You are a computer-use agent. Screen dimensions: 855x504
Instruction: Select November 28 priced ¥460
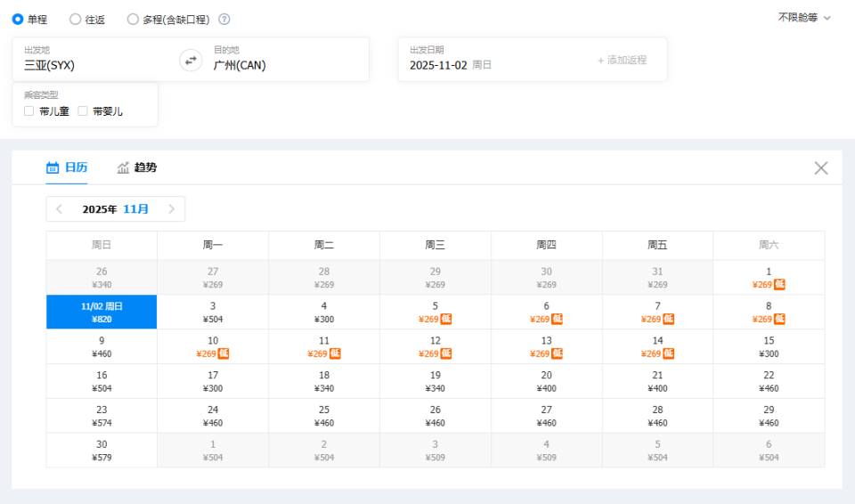click(657, 416)
